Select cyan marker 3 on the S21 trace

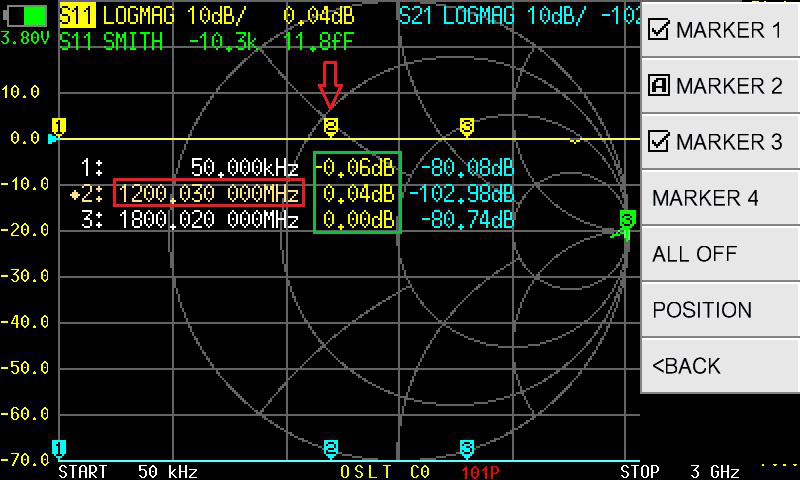pyautogui.click(x=467, y=447)
